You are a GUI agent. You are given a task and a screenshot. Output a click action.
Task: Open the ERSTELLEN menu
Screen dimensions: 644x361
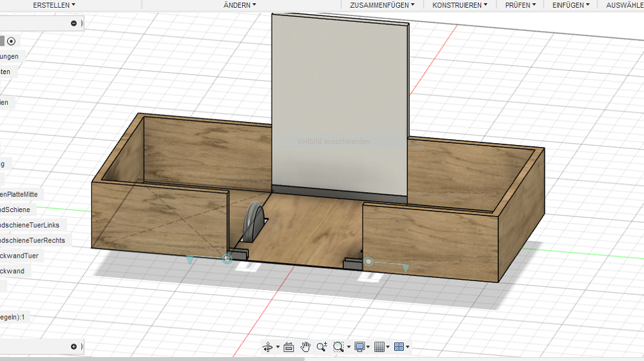54,5
